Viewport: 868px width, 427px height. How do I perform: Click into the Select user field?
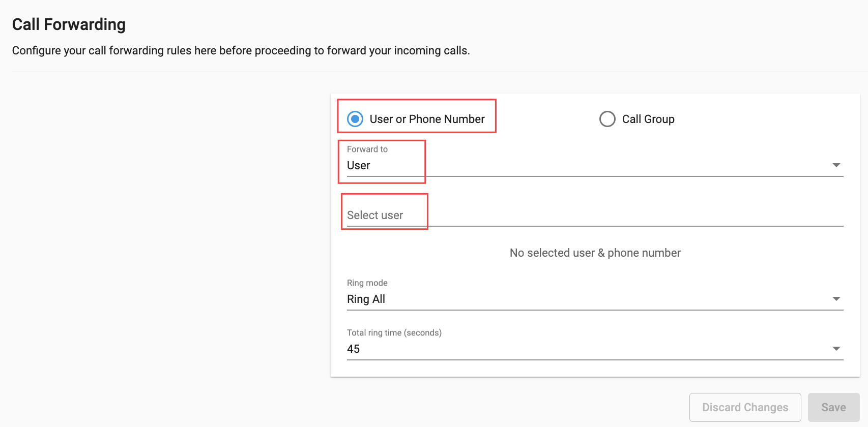point(595,215)
